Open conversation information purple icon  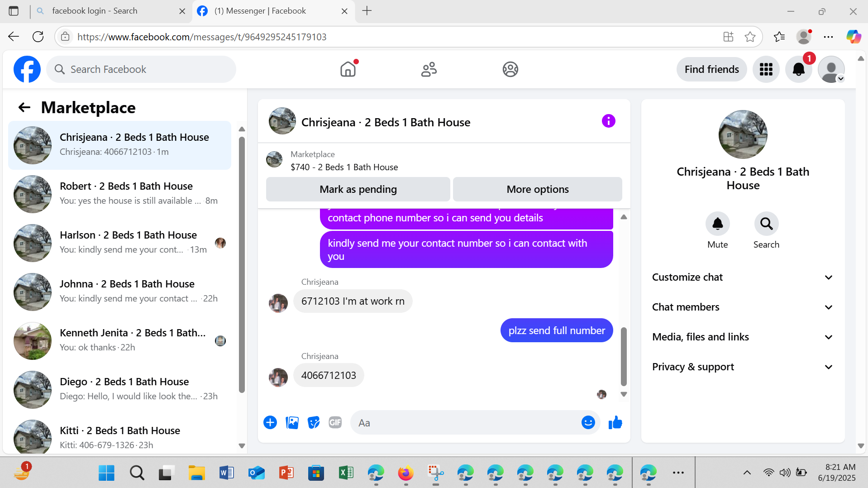(x=608, y=121)
